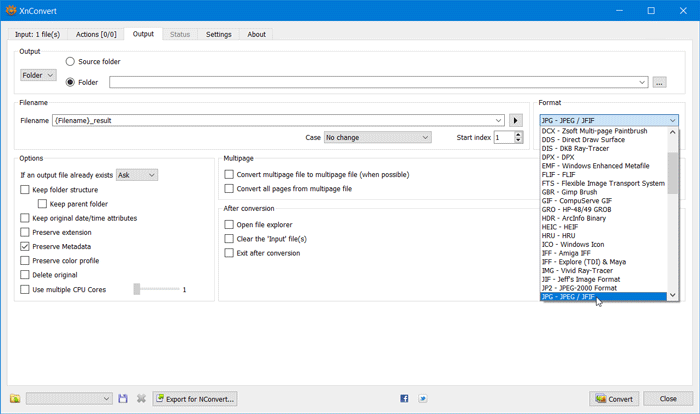Screen dimensions: 700x414
Task: Open the Facebook link icon
Action: click(404, 398)
